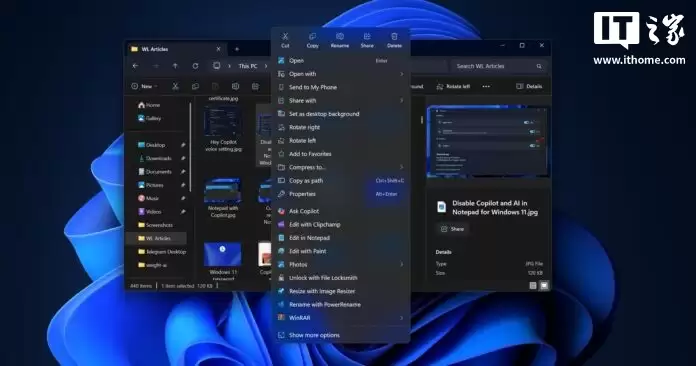Expand chevron after This PC breadcrumb
Viewport: 696px width, 366px height.
[266, 66]
